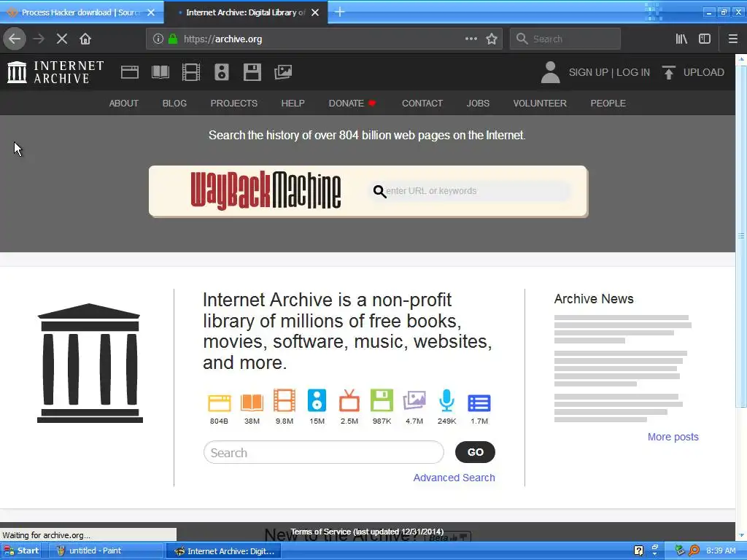Open the HELP menu item
The height and width of the screenshot is (560, 747).
point(293,103)
